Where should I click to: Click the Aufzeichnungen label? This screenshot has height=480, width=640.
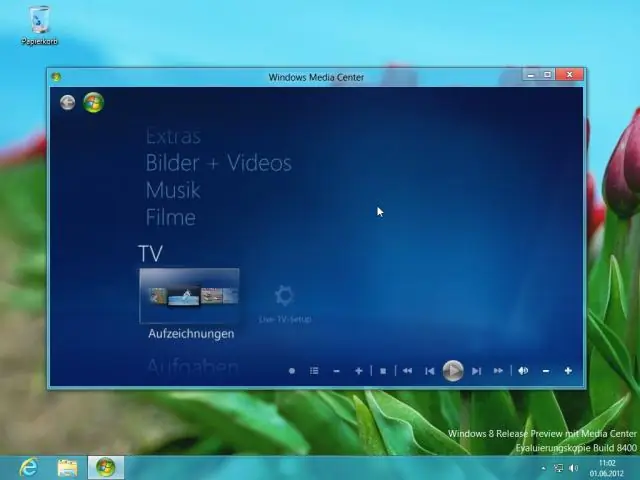coord(191,334)
